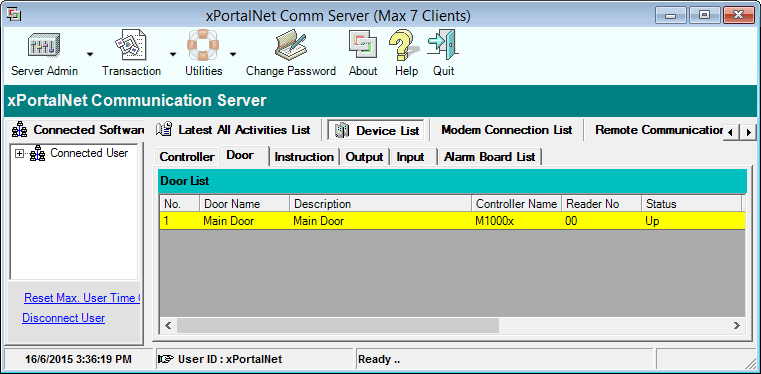Image resolution: width=761 pixels, height=374 pixels.
Task: Switch to Modem Connection List tab
Action: click(x=507, y=130)
